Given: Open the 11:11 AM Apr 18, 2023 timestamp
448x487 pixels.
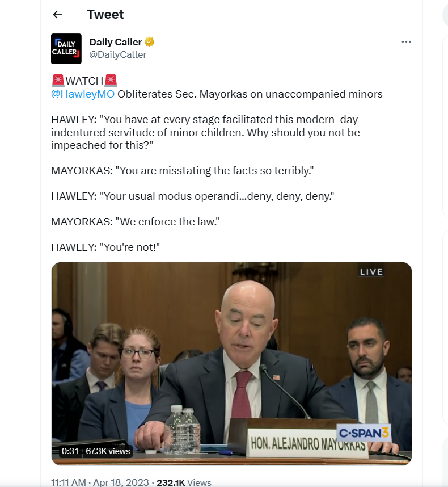Looking at the screenshot, I should click(100, 482).
